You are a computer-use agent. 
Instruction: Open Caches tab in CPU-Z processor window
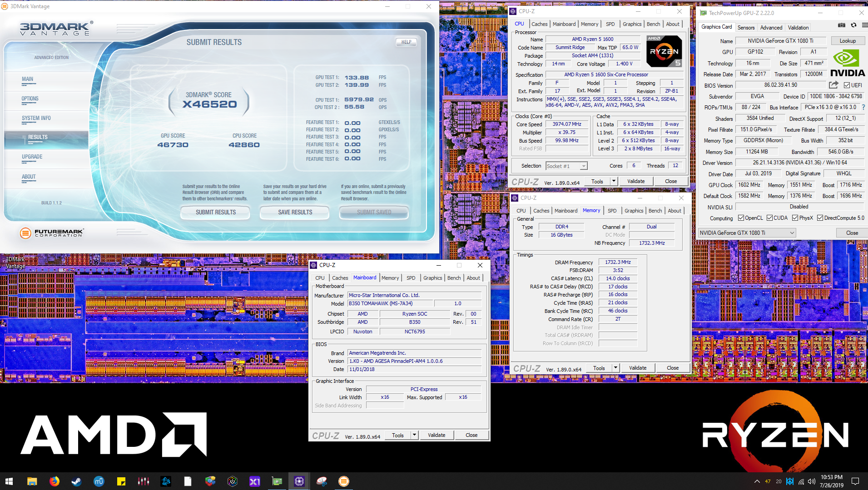[x=539, y=24]
